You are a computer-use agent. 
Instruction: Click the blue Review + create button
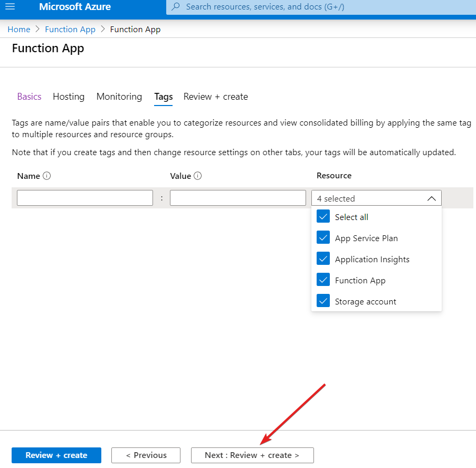56,455
